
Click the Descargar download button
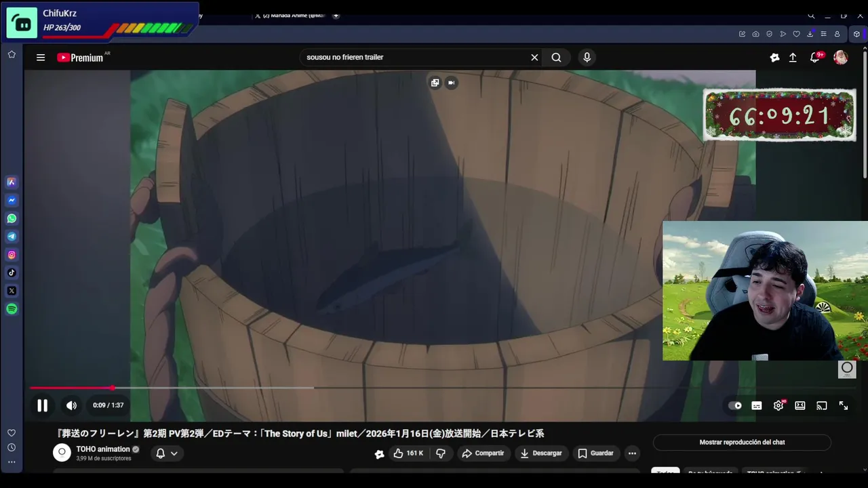tap(541, 453)
